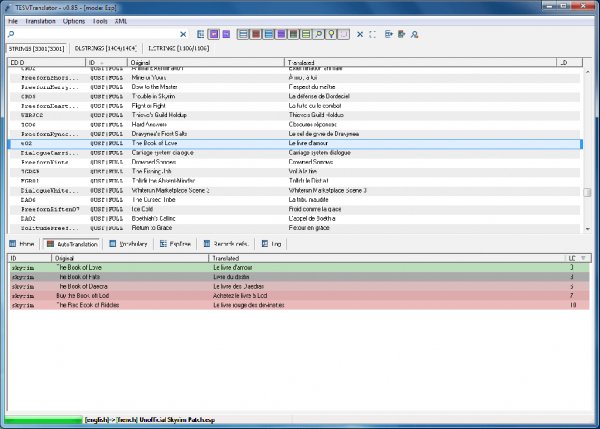Open the Options menu
This screenshot has height=429, width=600.
pos(74,21)
